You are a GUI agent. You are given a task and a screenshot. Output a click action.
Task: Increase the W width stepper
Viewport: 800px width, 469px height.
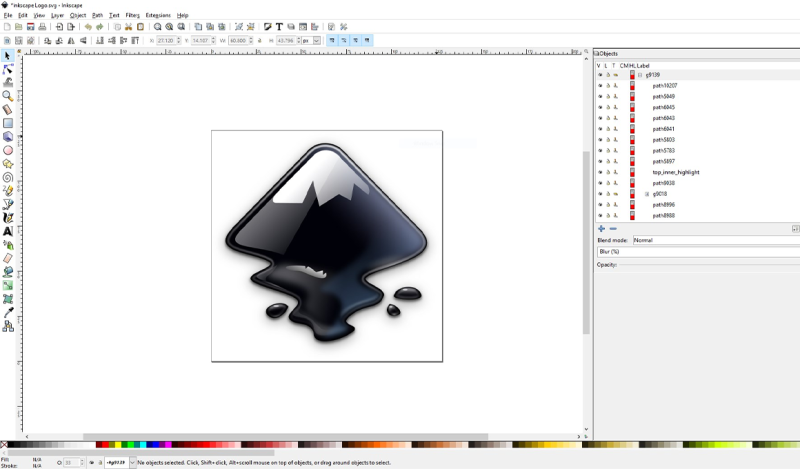tap(251, 39)
